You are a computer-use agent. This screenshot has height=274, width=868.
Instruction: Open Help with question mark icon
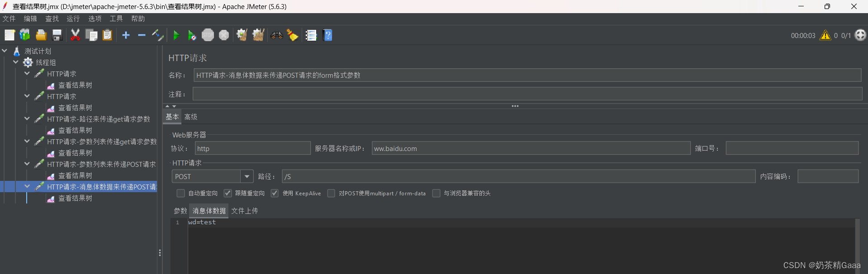coord(328,35)
